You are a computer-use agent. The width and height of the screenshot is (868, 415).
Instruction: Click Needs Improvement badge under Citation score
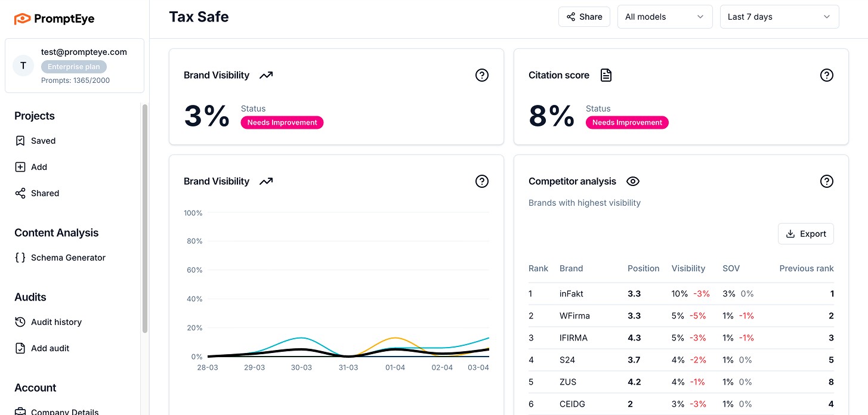click(627, 122)
